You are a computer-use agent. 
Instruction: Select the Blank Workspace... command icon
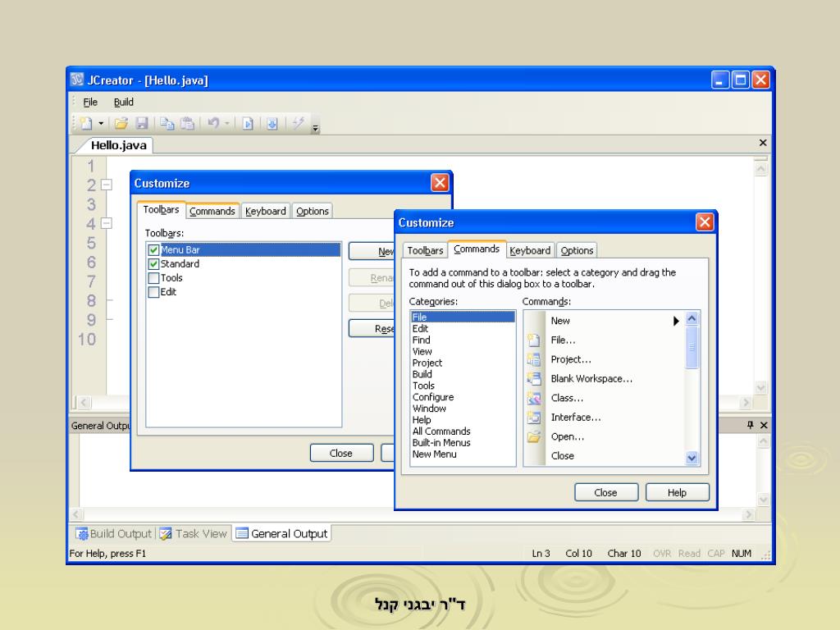[533, 379]
